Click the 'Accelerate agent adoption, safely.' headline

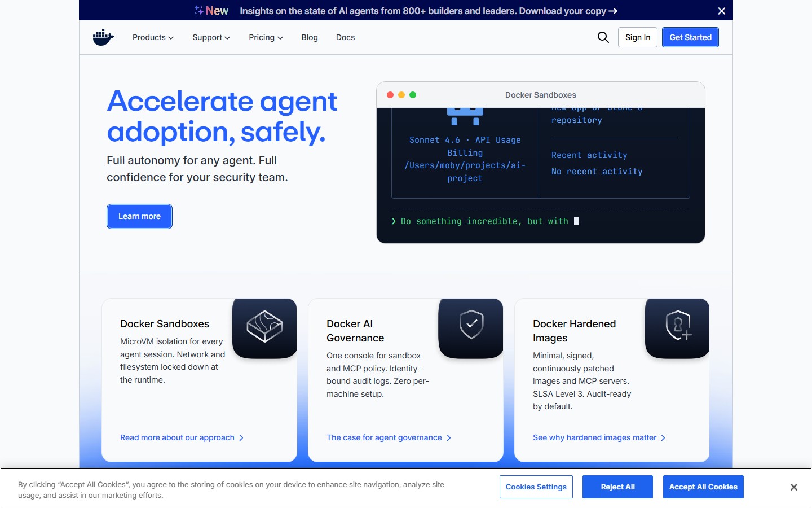[222, 116]
